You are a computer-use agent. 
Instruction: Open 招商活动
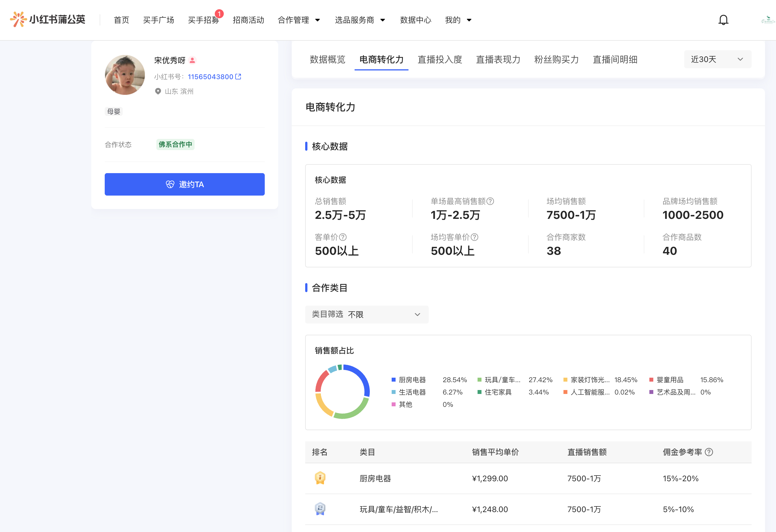(x=248, y=20)
